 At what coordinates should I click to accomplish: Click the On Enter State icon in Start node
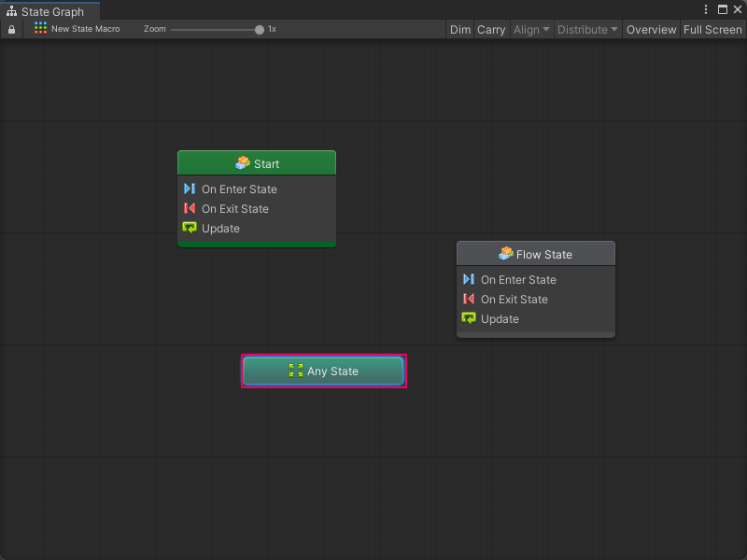(x=190, y=189)
